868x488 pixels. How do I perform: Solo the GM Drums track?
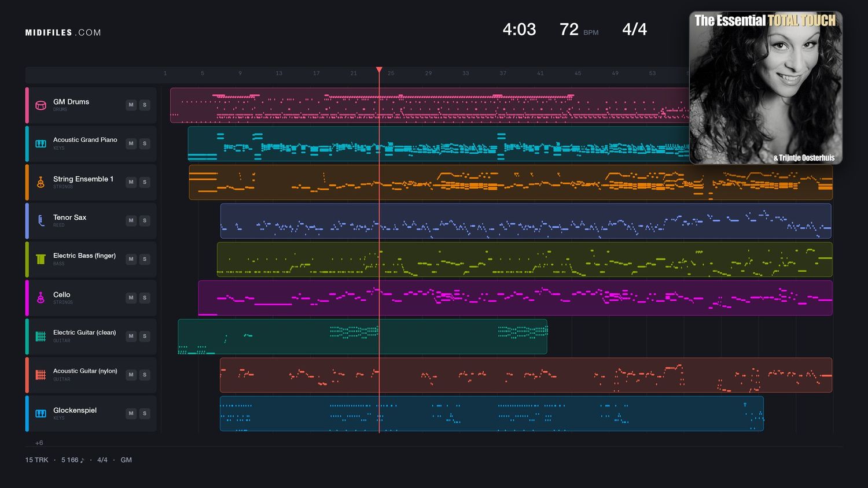[145, 105]
